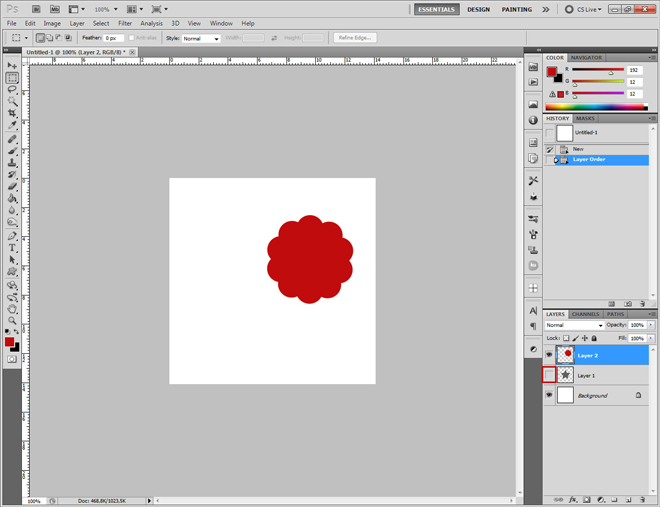Select the Zoom tool in toolbox

click(x=12, y=321)
